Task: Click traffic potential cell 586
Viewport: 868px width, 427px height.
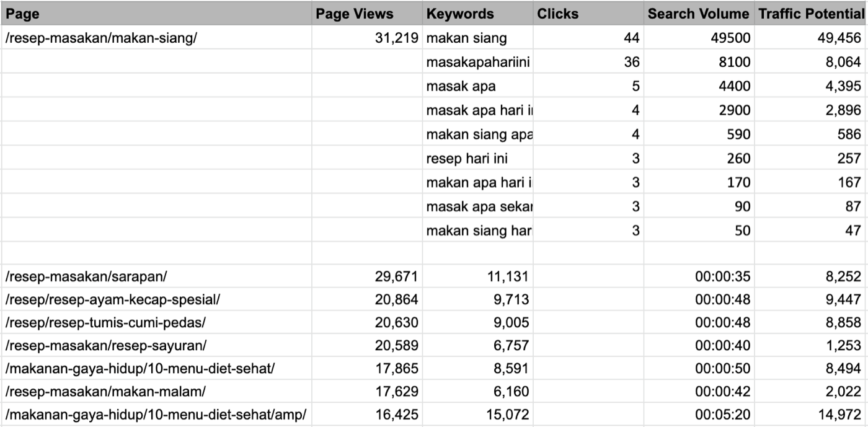Action: point(811,134)
